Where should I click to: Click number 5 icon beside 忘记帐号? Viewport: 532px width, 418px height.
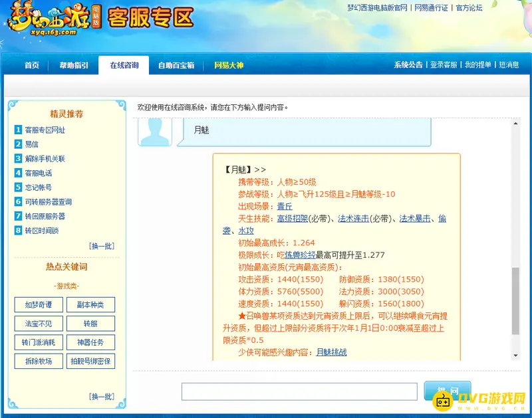[x=18, y=187]
